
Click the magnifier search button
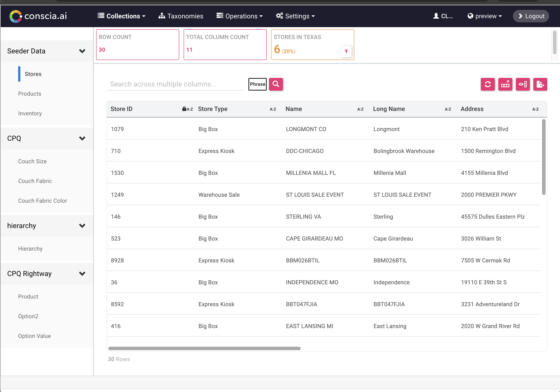click(x=276, y=84)
